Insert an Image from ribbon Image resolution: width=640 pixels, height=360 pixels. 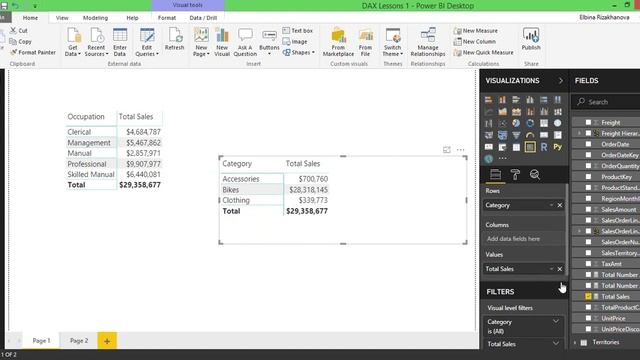click(x=295, y=42)
